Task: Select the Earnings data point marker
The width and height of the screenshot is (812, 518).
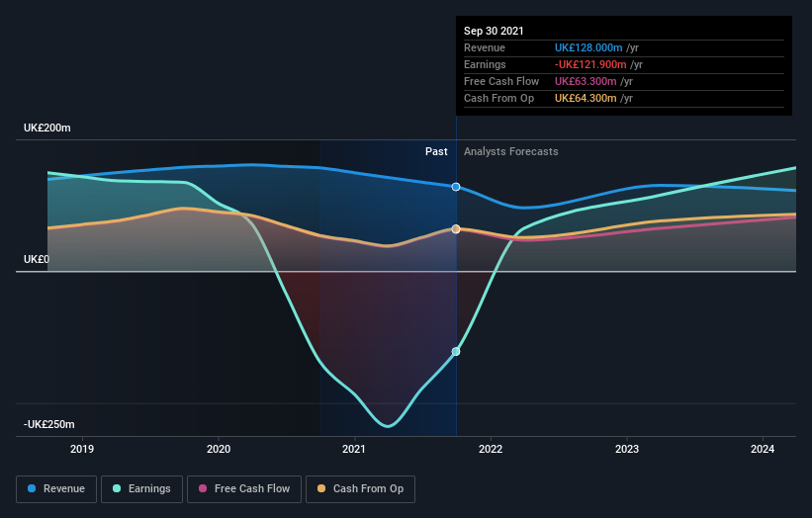Action: coord(456,351)
